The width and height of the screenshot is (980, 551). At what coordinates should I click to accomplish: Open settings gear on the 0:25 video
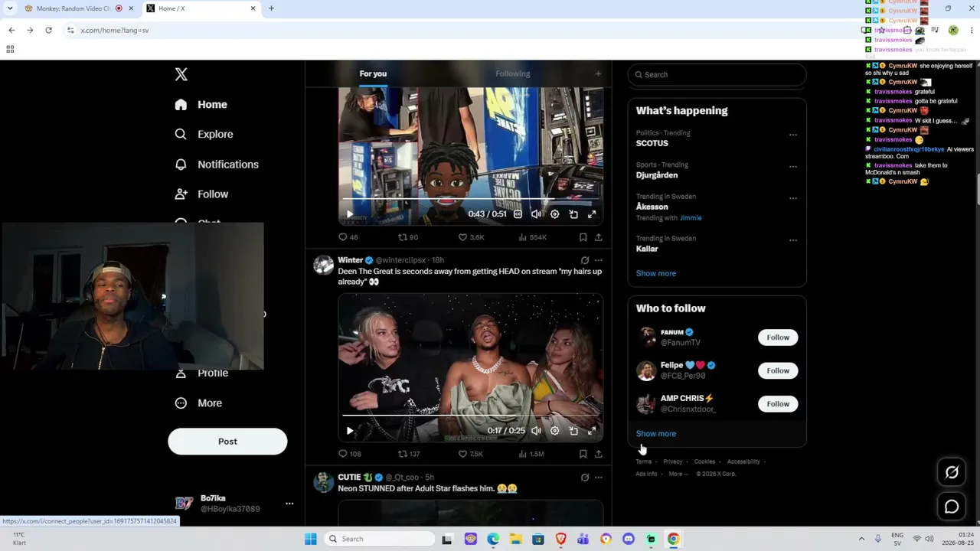pyautogui.click(x=554, y=431)
